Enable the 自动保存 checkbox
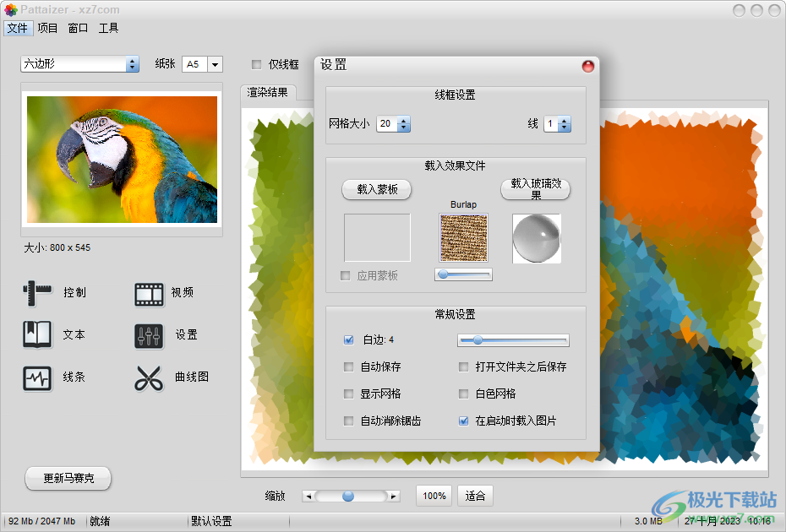786x532 pixels. [x=348, y=367]
